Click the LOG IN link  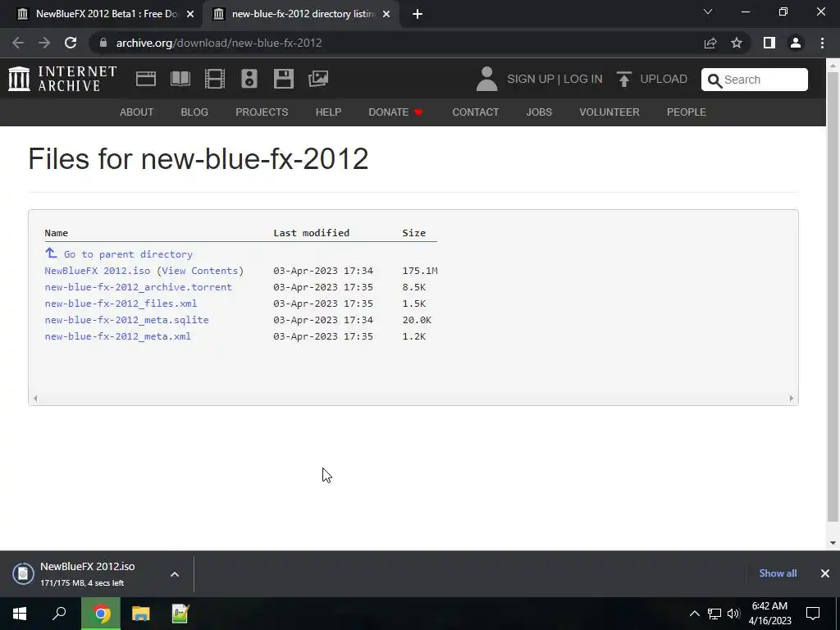[x=583, y=79]
